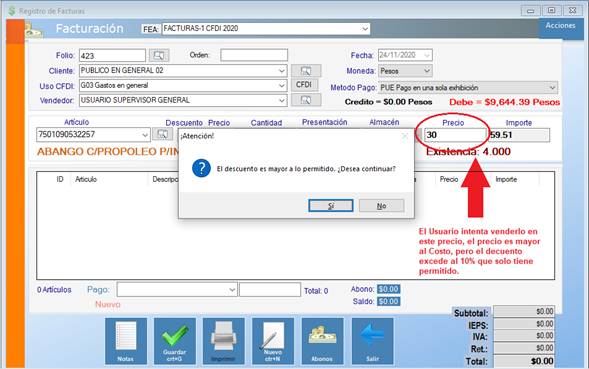Image resolution: width=589 pixels, height=369 pixels.
Task: Click the Folio search icon button
Action: [159, 56]
